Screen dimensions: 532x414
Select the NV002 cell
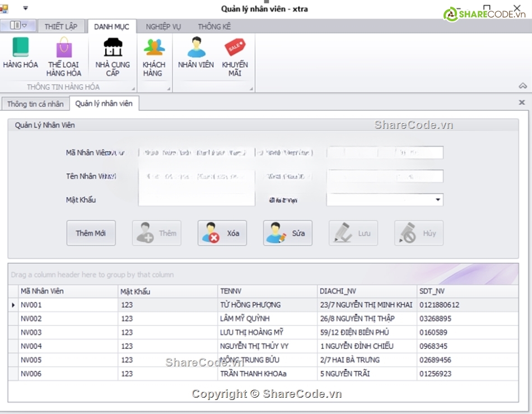[68, 319]
